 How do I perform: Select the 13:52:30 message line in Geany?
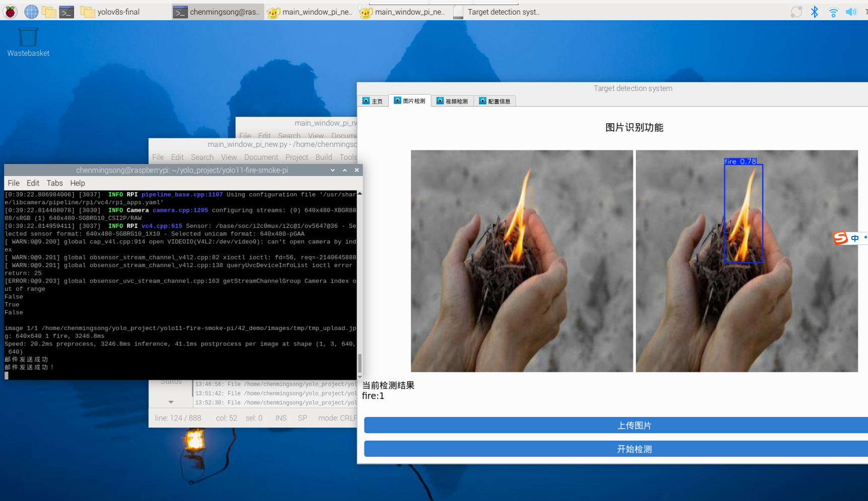276,402
